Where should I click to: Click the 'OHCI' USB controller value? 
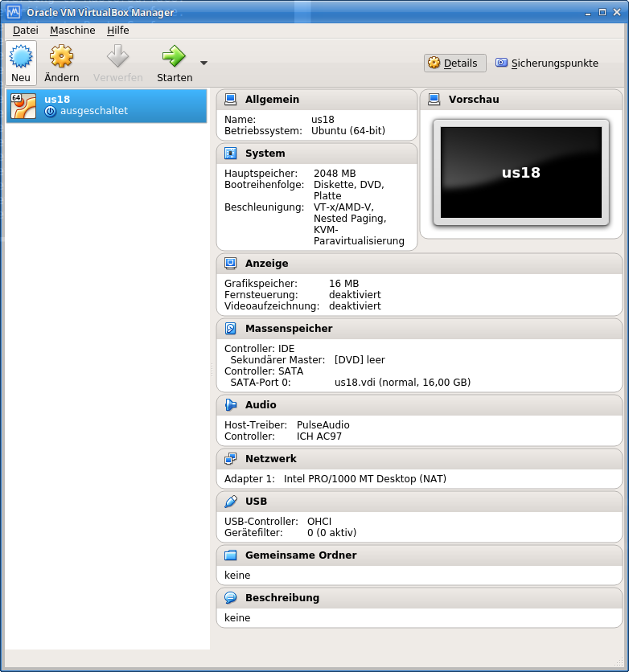tap(319, 522)
